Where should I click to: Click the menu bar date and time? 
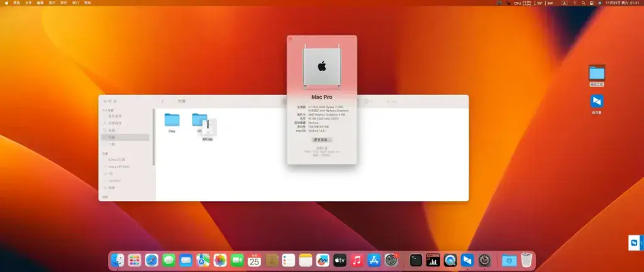click(x=622, y=3)
